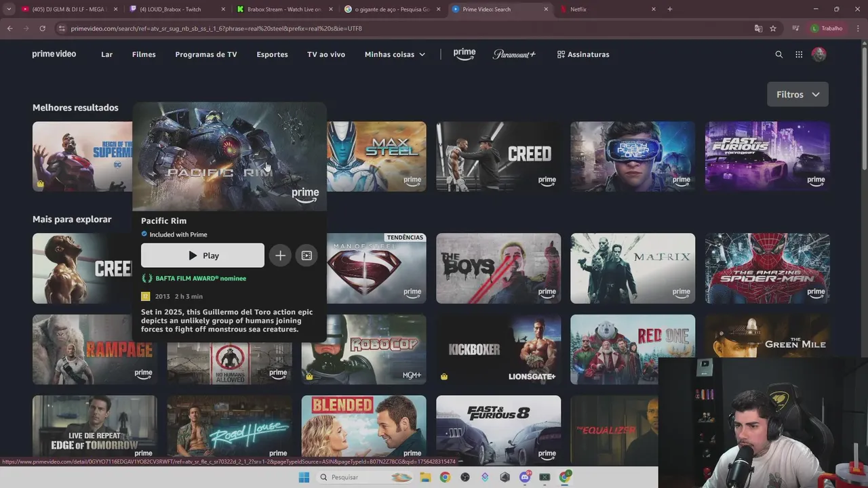868x488 pixels.
Task: Open Ready Player One thumbnail
Action: [x=633, y=157]
